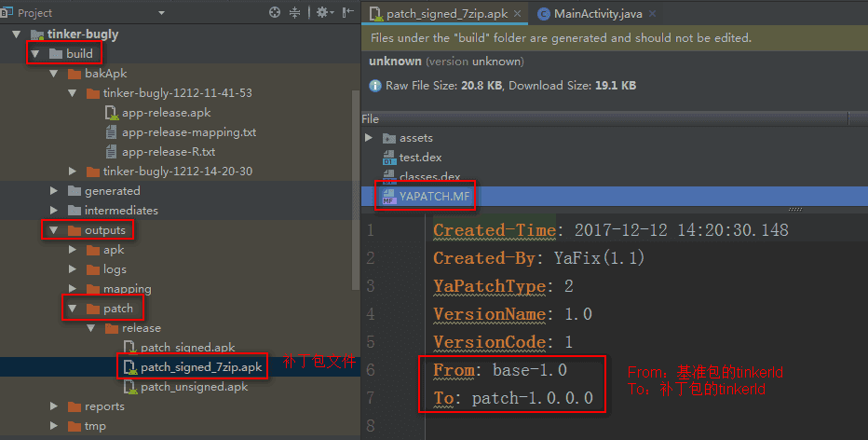Expand the assets folder in APK viewer

[369, 137]
